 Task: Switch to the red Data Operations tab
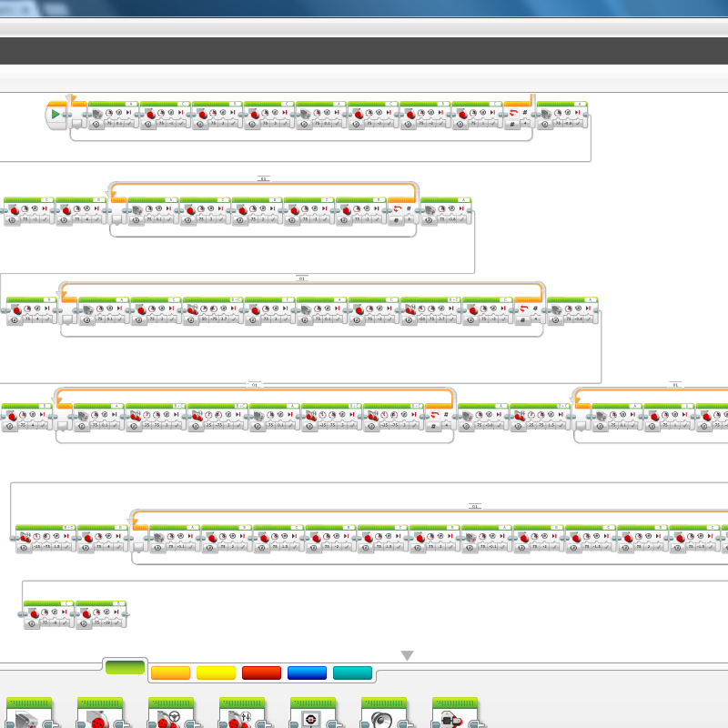(x=261, y=672)
